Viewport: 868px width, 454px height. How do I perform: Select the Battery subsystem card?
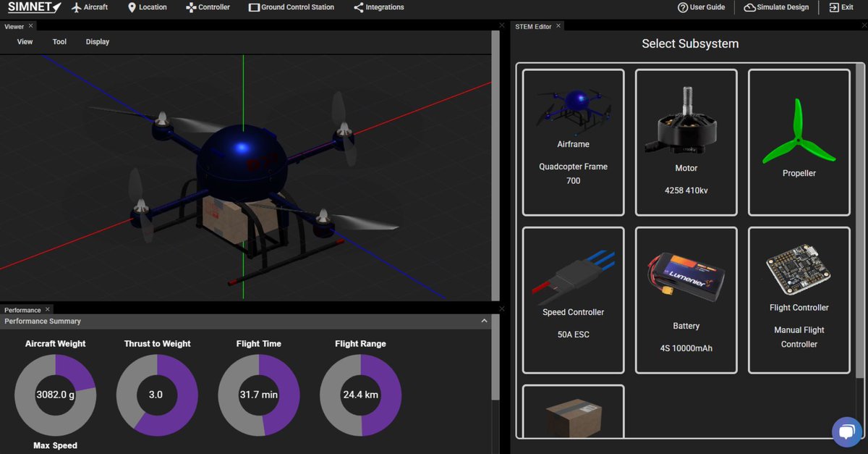tap(686, 300)
